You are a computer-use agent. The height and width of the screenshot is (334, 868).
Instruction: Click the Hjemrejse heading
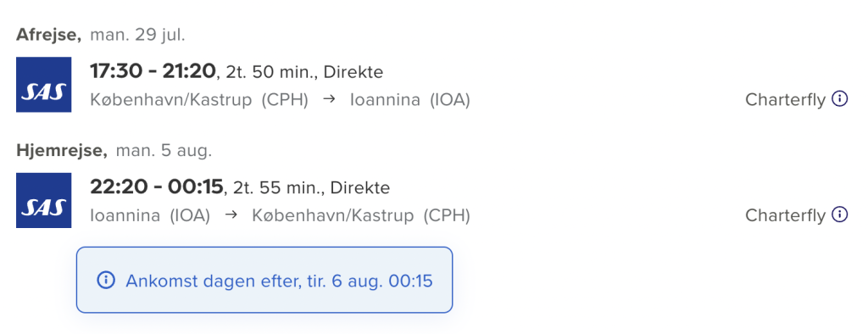62,151
